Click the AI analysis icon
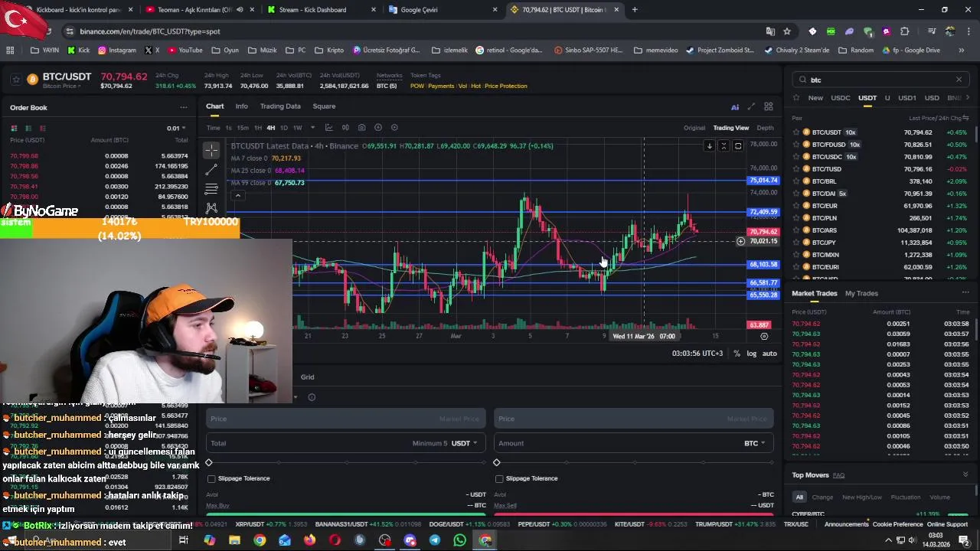This screenshot has height=551, width=980. coord(735,107)
